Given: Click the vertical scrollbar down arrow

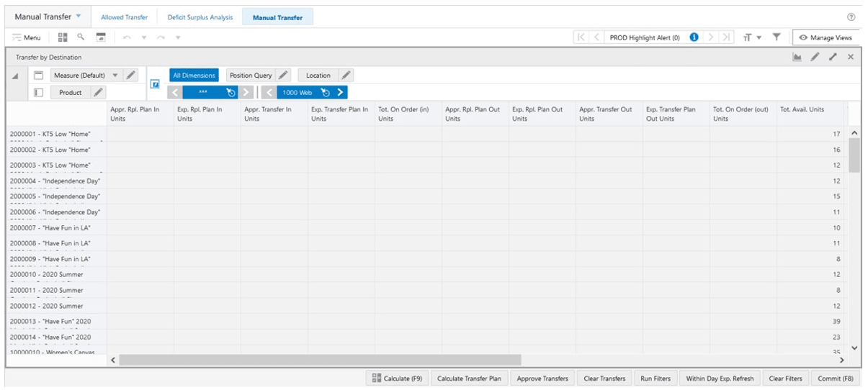Looking at the screenshot, I should [854, 348].
